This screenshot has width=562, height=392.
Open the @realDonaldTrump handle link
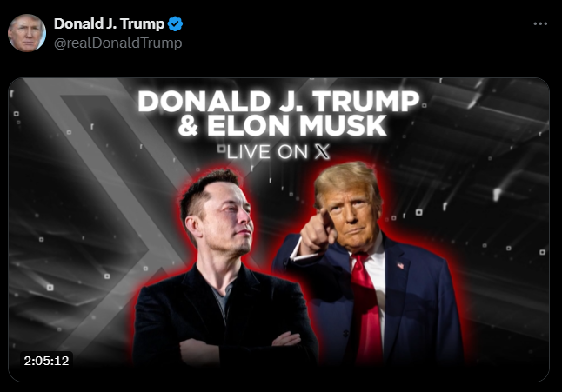[118, 43]
